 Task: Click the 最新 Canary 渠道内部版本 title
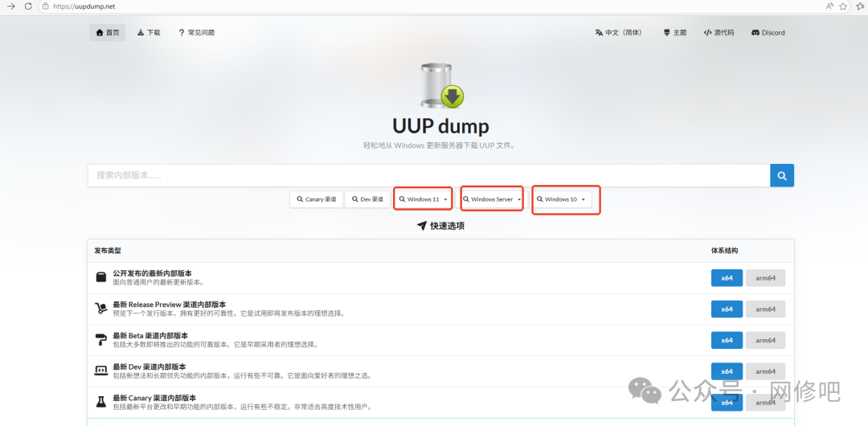tap(154, 398)
